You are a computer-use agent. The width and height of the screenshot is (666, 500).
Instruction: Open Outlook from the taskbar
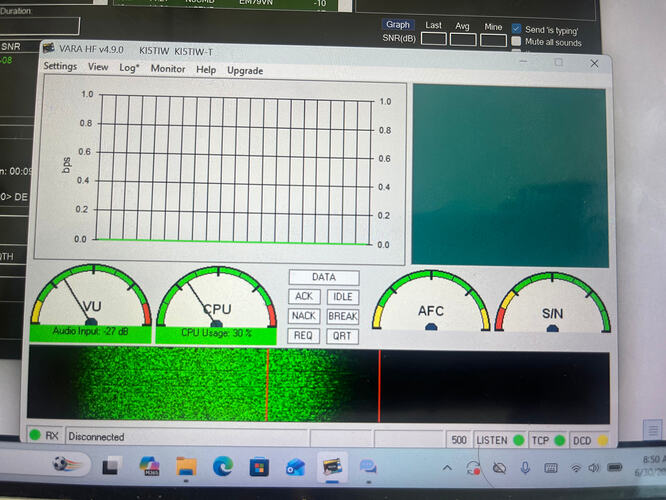pos(295,467)
